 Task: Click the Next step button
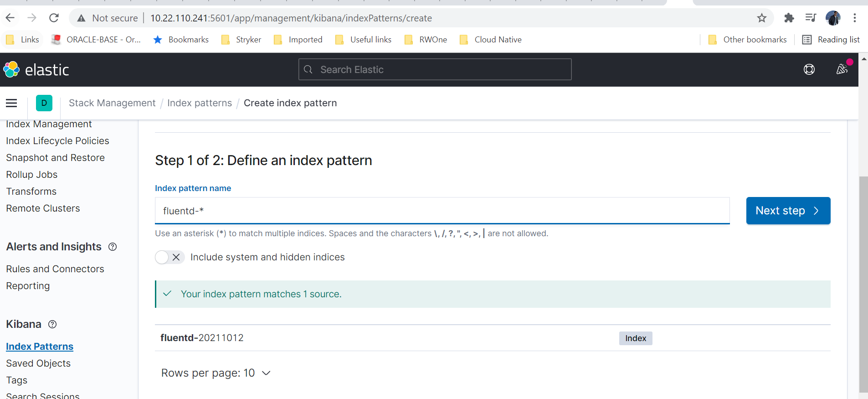pyautogui.click(x=788, y=211)
